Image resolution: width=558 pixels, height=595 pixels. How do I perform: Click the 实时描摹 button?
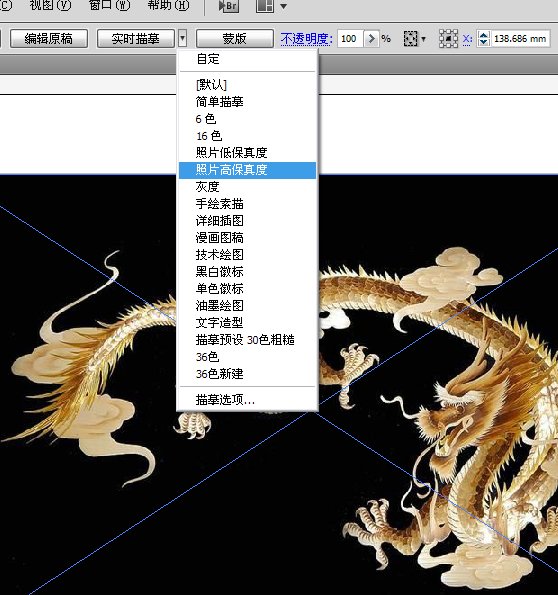point(136,39)
